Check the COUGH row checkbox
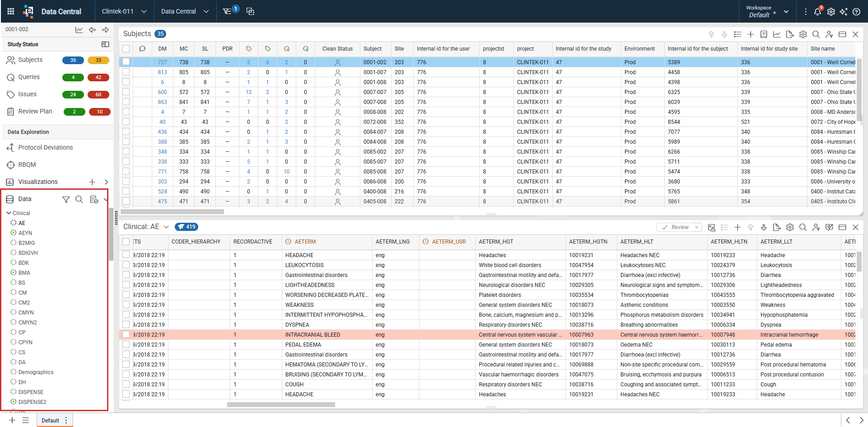The image size is (868, 427). [126, 385]
